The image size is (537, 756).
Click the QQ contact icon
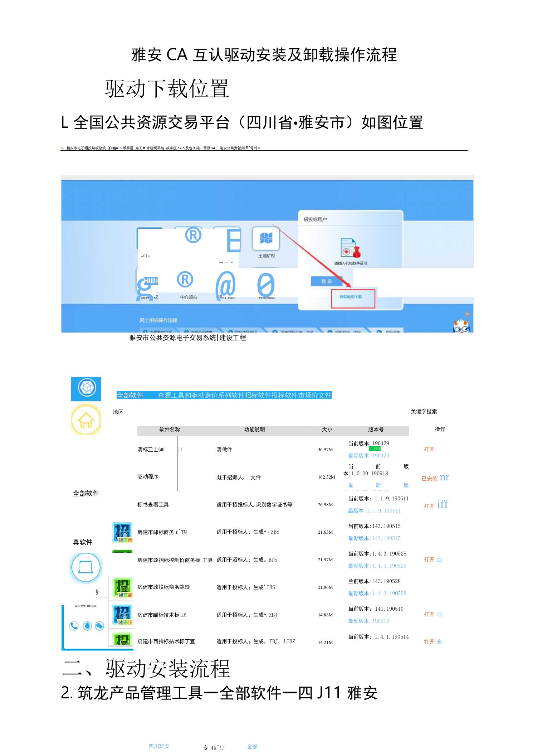coord(87,625)
